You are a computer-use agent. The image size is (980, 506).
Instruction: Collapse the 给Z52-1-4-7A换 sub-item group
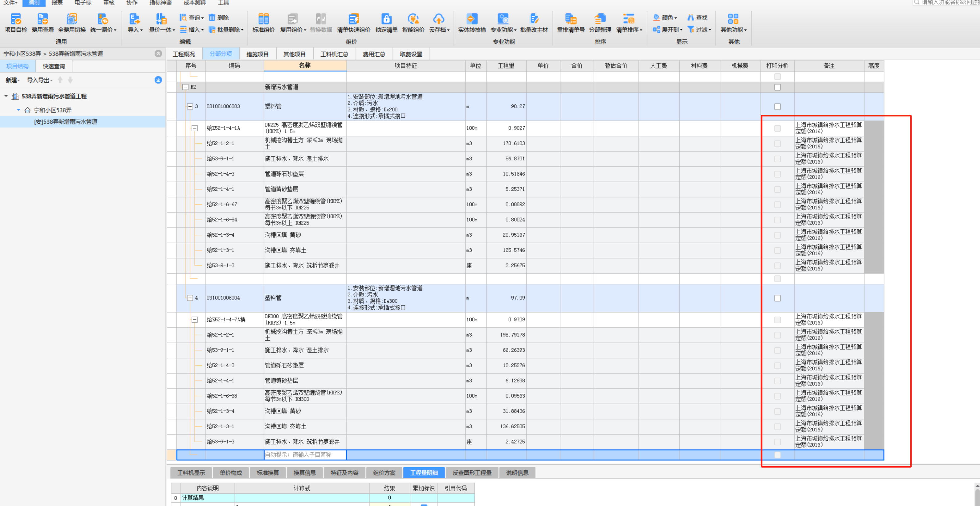point(194,320)
